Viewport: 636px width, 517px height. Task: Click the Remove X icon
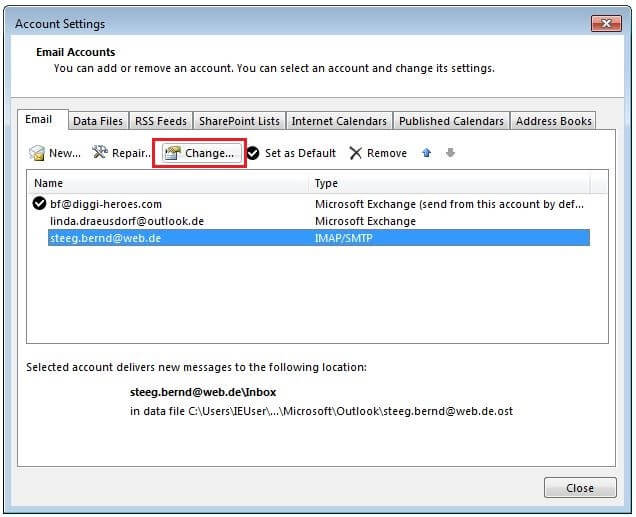[356, 153]
